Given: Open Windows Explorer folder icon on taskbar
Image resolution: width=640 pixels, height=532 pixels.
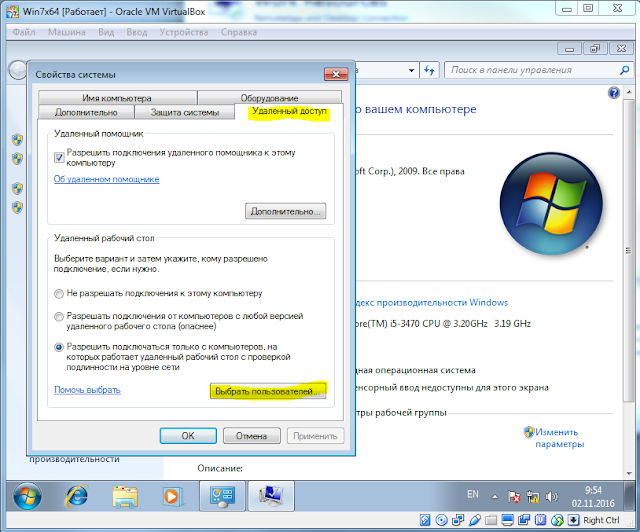Looking at the screenshot, I should [124, 496].
